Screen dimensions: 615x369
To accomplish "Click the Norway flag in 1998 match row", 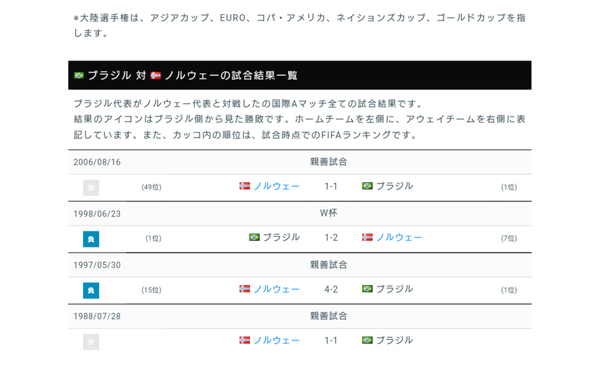I will point(367,237).
